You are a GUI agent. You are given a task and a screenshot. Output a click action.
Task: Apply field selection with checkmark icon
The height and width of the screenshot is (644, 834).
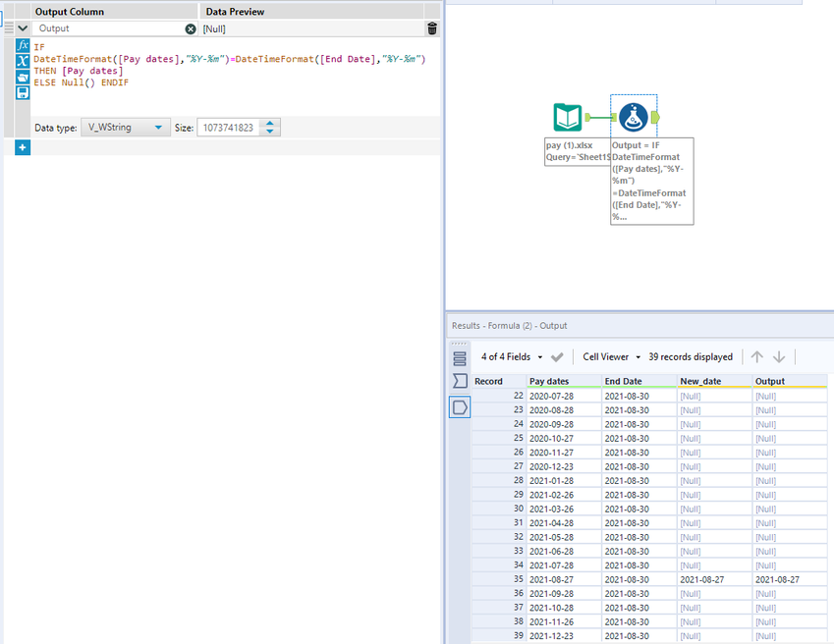tap(557, 357)
